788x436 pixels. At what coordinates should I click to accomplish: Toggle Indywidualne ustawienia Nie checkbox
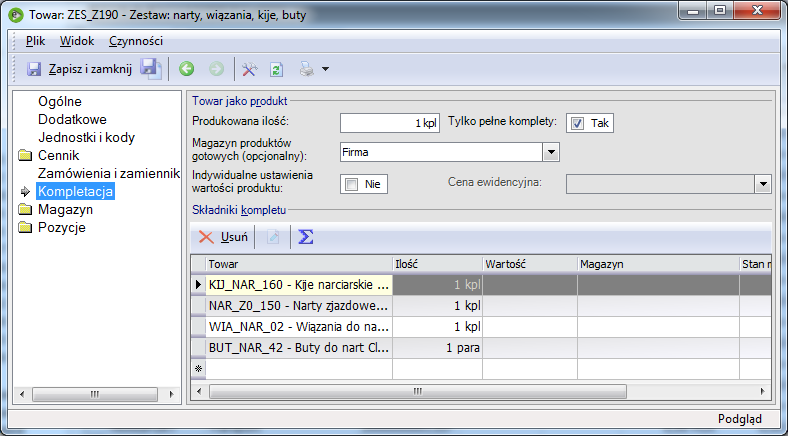pyautogui.click(x=352, y=184)
